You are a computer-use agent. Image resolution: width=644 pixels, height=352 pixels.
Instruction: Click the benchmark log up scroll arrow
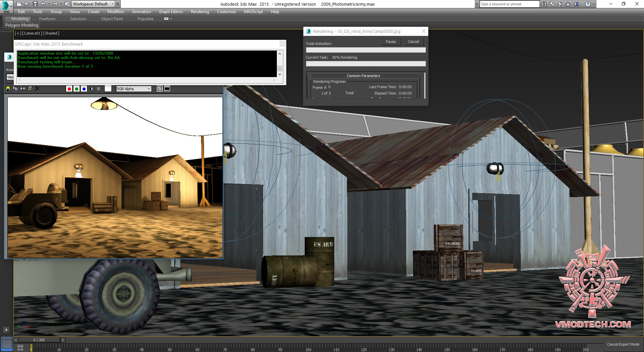pos(280,53)
